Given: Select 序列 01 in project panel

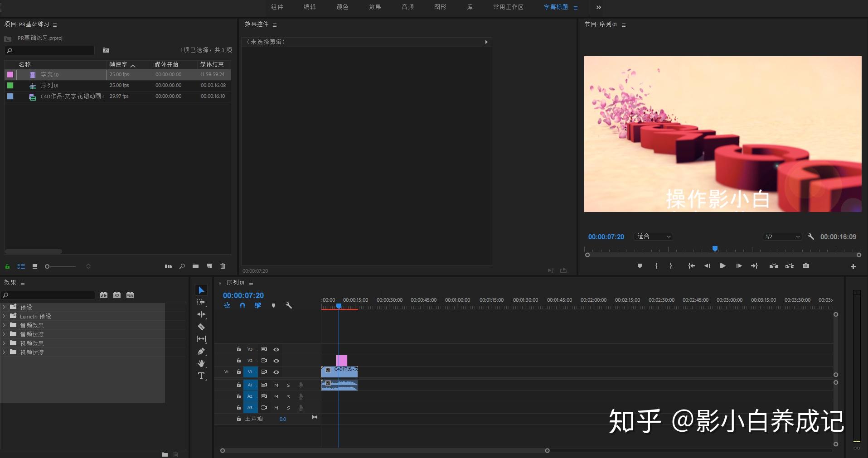Looking at the screenshot, I should (49, 85).
